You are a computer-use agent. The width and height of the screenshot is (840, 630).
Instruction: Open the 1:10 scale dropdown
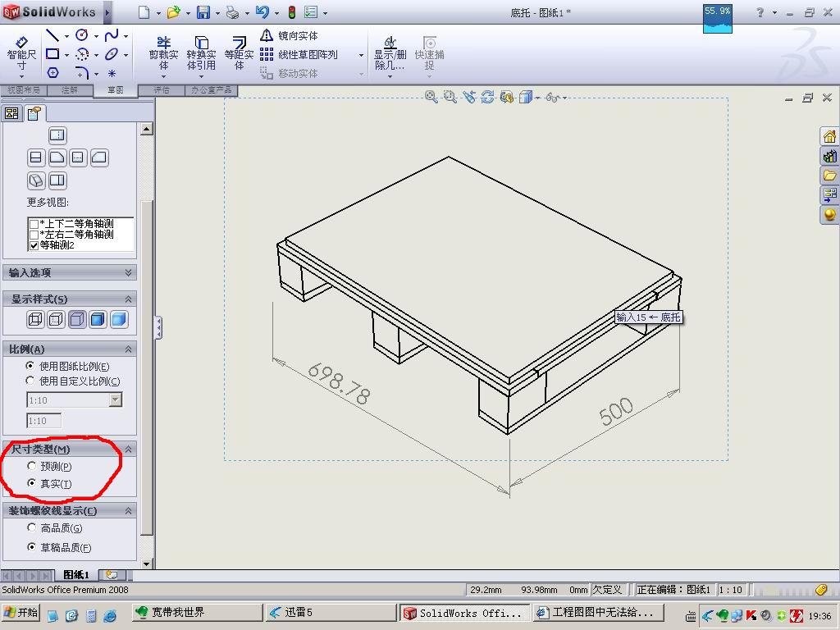pyautogui.click(x=115, y=399)
